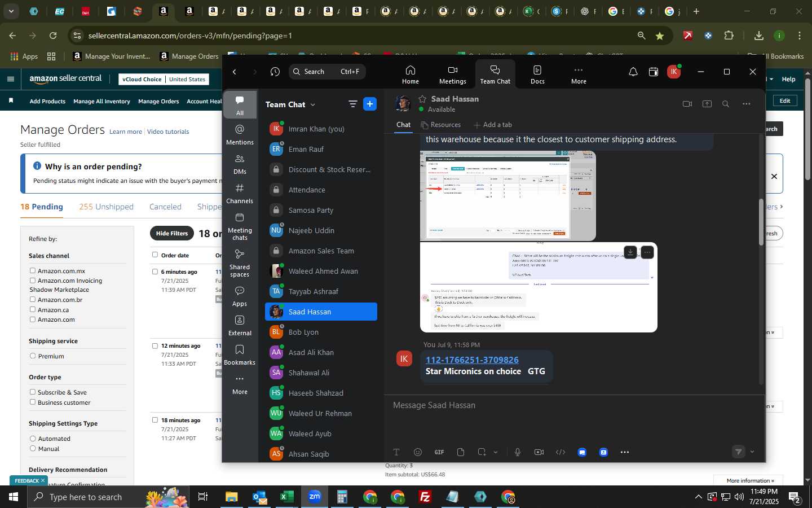Click Zoom back navigation arrow
The height and width of the screenshot is (508, 812).
point(235,72)
